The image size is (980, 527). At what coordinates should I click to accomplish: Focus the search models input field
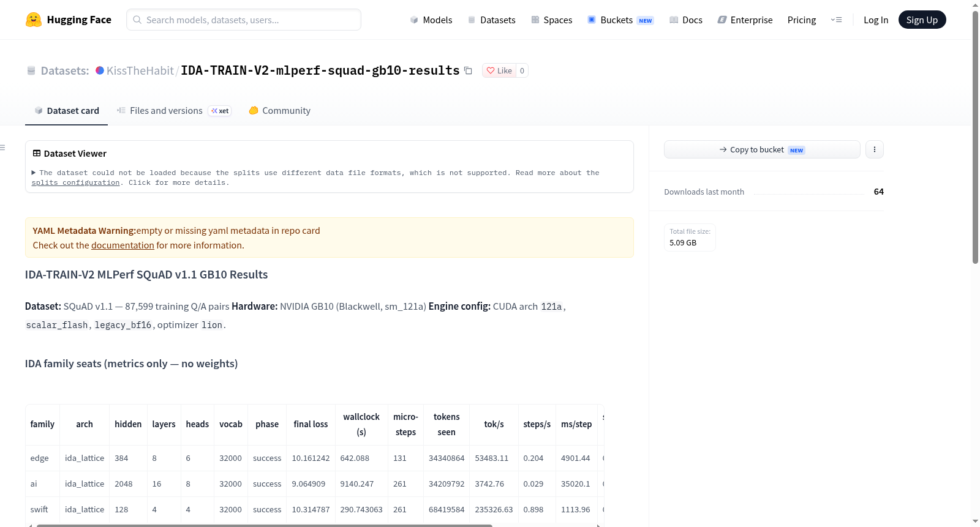pyautogui.click(x=244, y=20)
